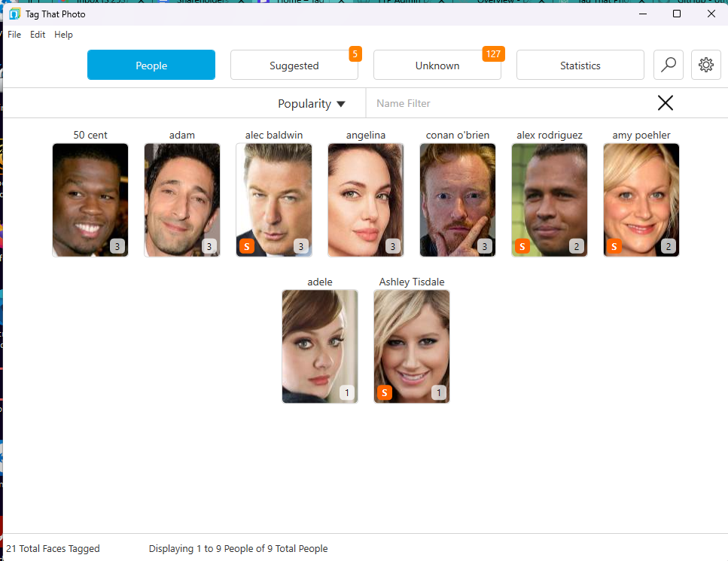Screen dimensions: 728x561
Task: Open the File menu
Action: pos(14,34)
